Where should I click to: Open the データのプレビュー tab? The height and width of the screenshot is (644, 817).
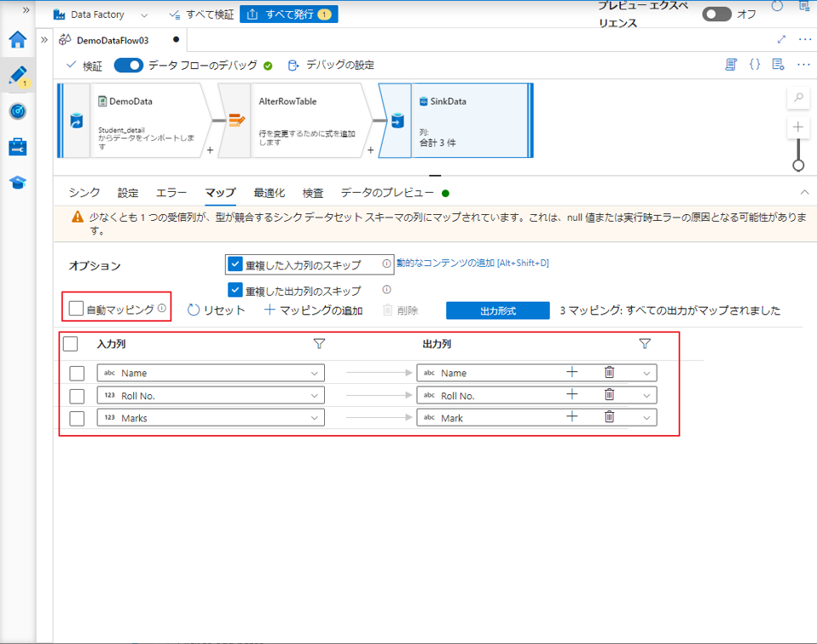[x=387, y=194]
